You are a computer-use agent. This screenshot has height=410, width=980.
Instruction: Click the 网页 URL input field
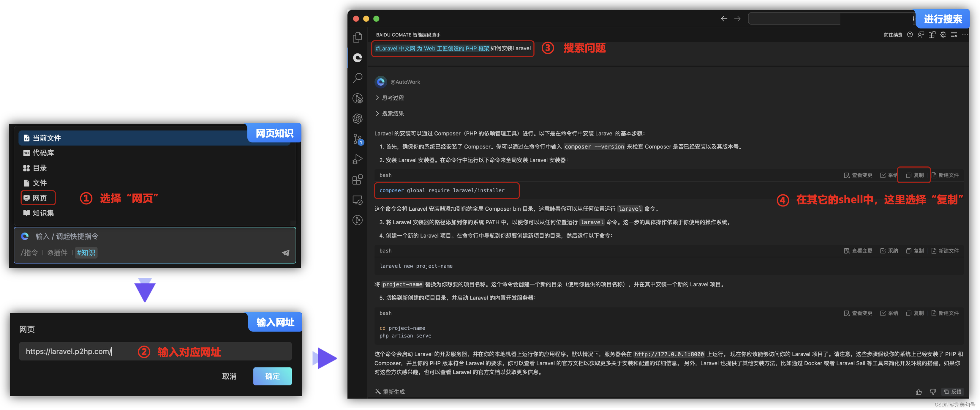155,351
